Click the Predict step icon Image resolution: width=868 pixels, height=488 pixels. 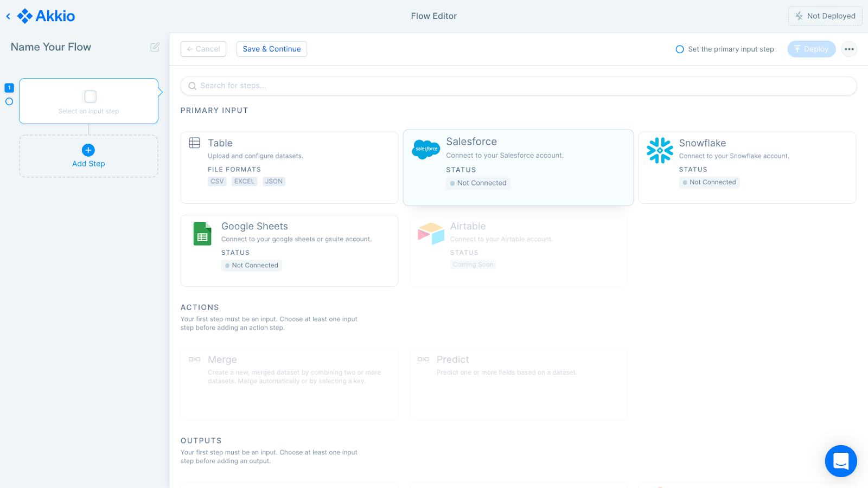(424, 359)
